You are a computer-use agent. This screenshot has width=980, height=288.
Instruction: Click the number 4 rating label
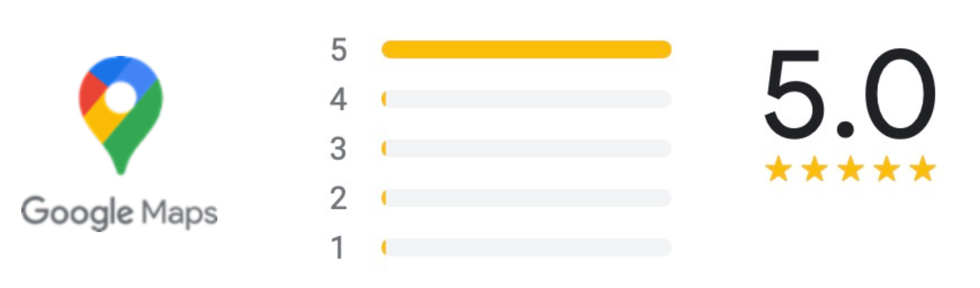click(338, 100)
